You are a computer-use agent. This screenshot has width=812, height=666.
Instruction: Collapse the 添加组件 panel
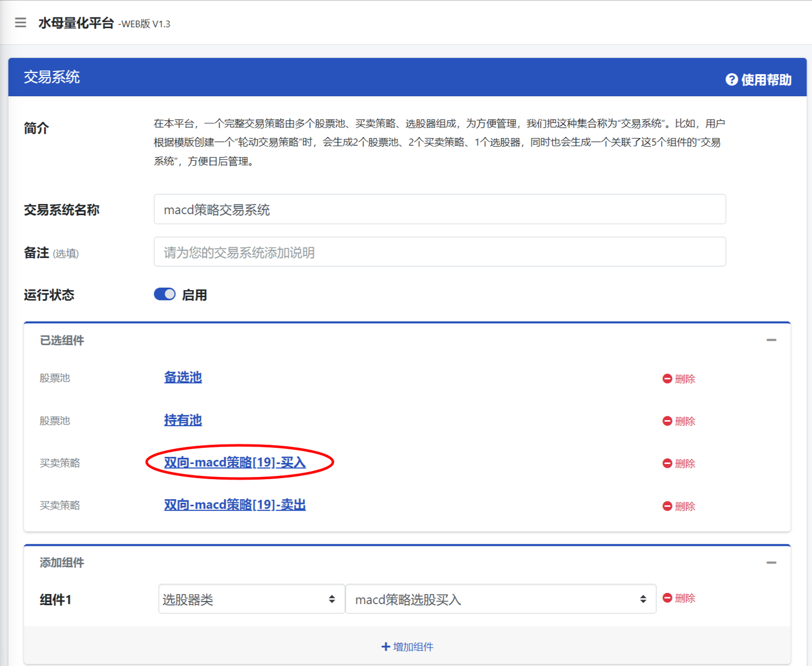coord(771,563)
